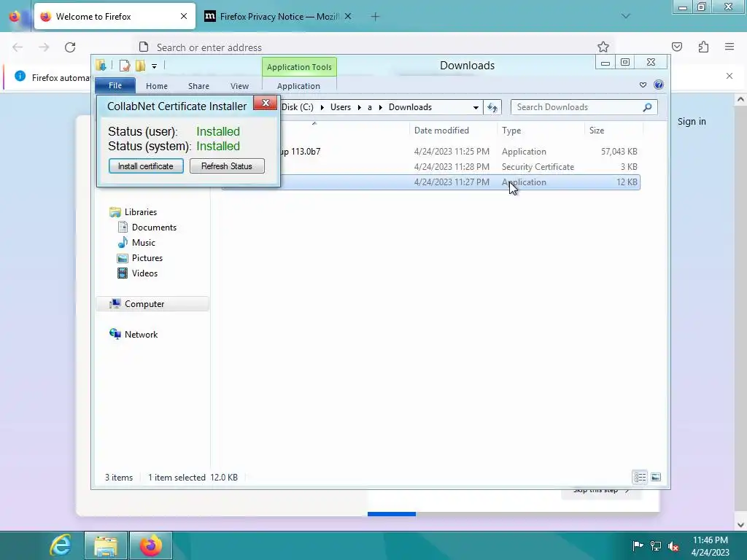Select Network in navigation pane
The width and height of the screenshot is (747, 560).
(x=141, y=334)
